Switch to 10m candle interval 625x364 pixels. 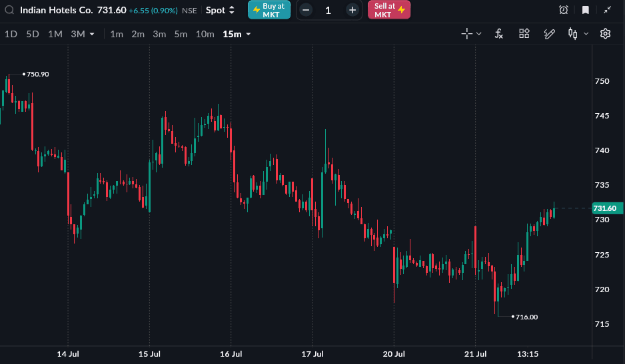point(205,34)
